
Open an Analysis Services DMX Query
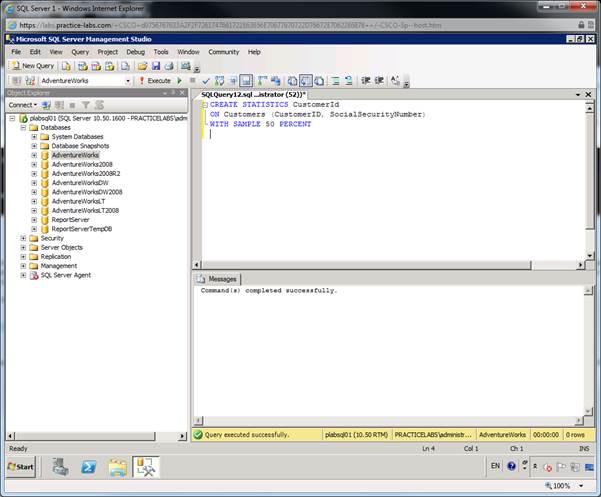coord(96,66)
